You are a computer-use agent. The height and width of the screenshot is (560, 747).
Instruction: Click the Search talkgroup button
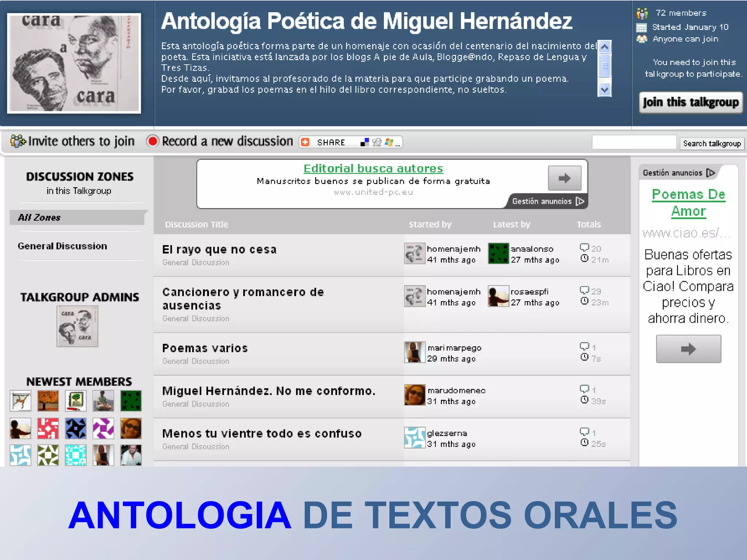(x=712, y=143)
